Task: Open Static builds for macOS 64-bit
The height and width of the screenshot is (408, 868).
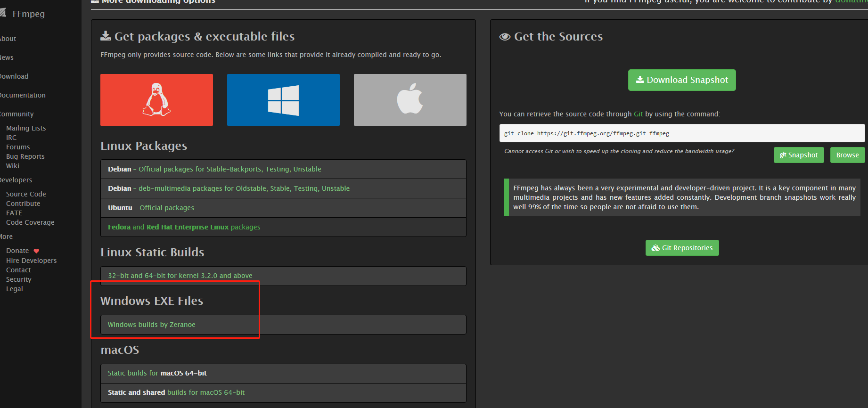Action: pos(157,373)
